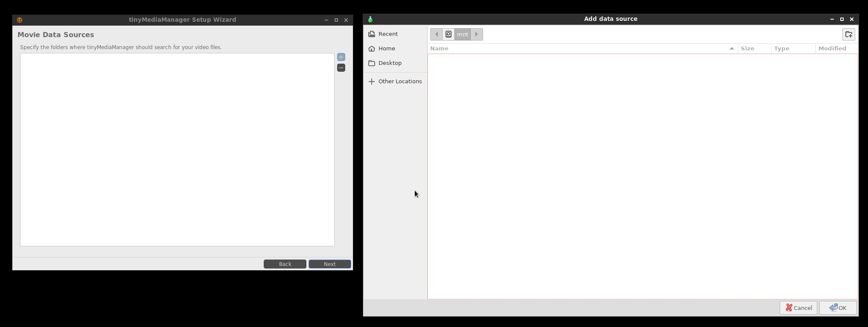Maximize the Add data source window
This screenshot has height=327, width=868.
tap(842, 19)
